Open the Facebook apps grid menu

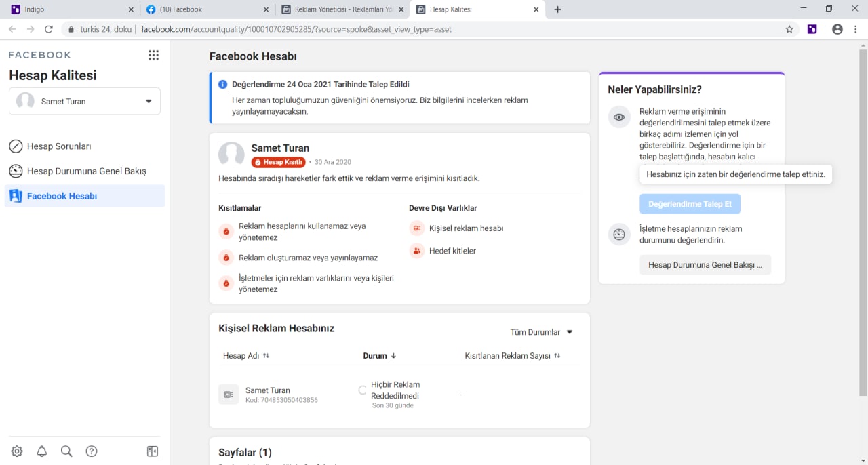click(x=154, y=55)
